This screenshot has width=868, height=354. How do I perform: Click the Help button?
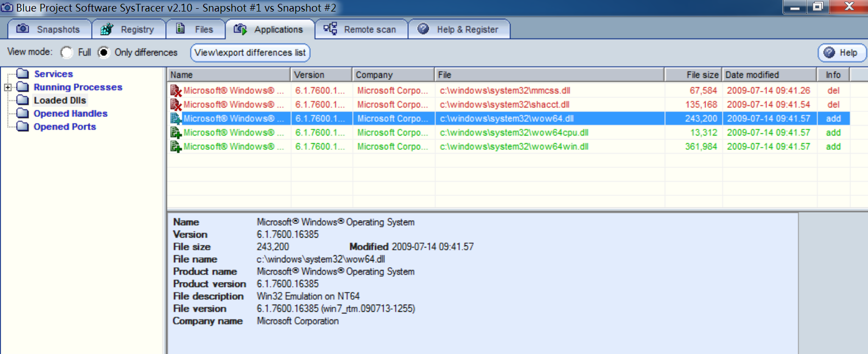tap(842, 53)
